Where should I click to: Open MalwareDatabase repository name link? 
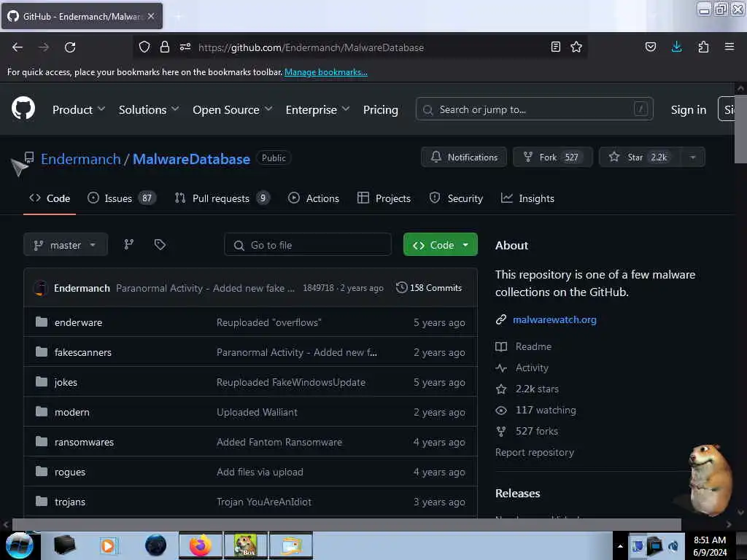click(x=191, y=158)
